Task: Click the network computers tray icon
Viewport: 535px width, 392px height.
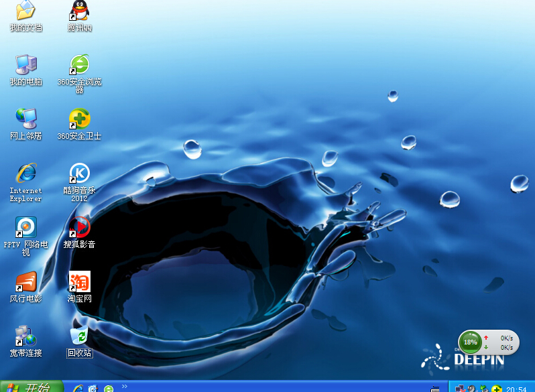Action: pyautogui.click(x=460, y=389)
